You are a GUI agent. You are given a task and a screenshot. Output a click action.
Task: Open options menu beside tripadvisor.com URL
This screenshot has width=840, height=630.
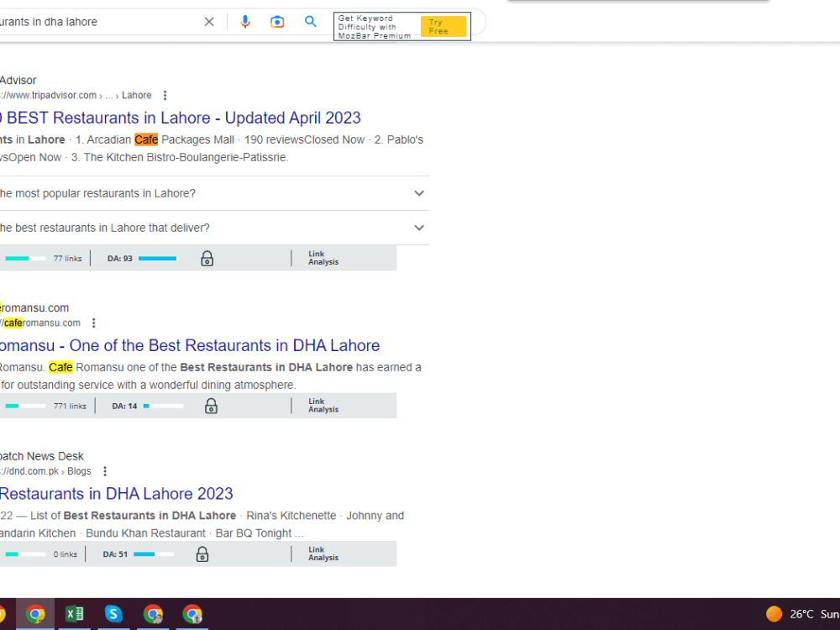tap(165, 96)
